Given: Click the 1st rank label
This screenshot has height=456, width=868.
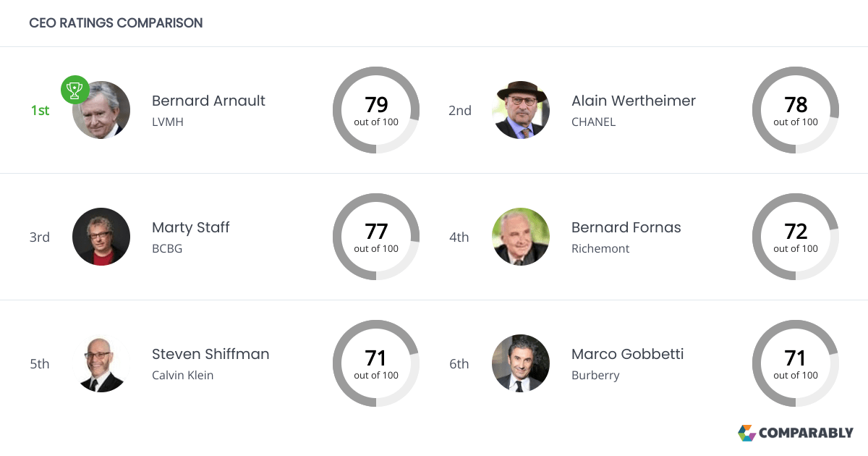Looking at the screenshot, I should 40,111.
